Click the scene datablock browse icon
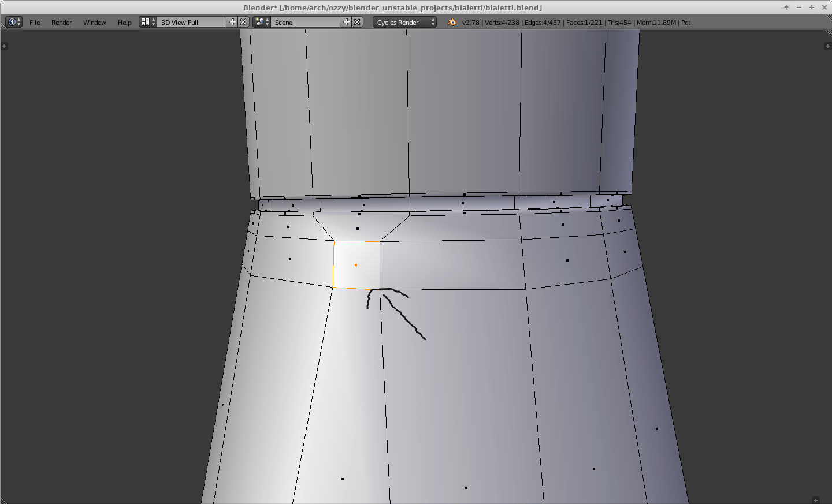This screenshot has width=832, height=504. [259, 22]
